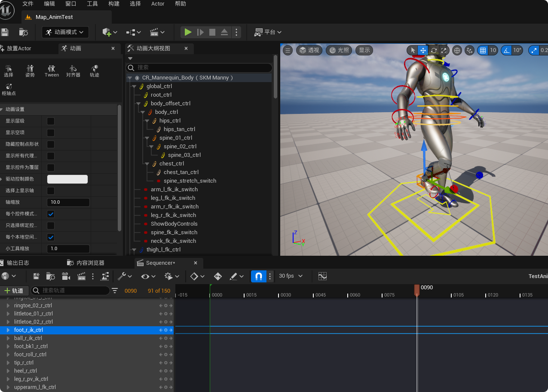Click the 轨道 add track button
548x392 pixels.
point(15,291)
